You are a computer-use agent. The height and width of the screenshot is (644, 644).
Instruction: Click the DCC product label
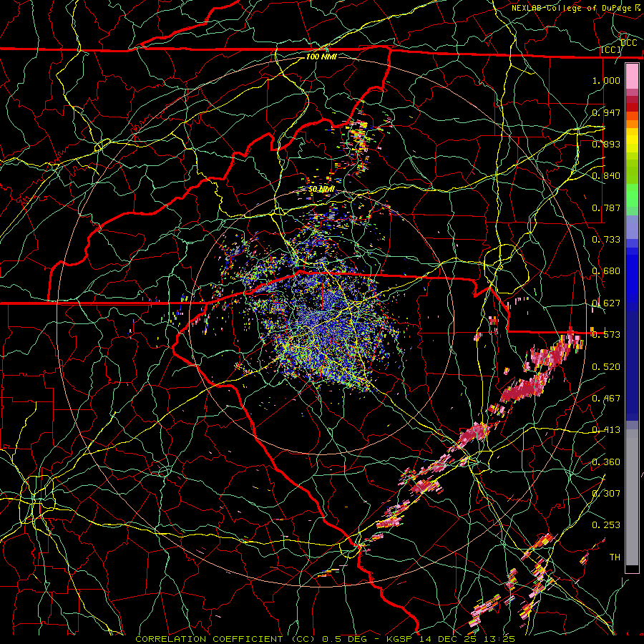[x=628, y=43]
